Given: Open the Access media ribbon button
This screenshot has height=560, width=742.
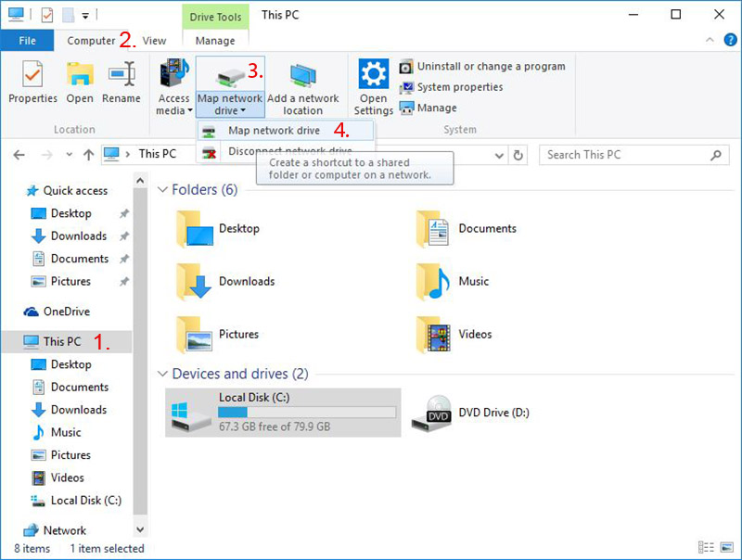Looking at the screenshot, I should coord(174,87).
